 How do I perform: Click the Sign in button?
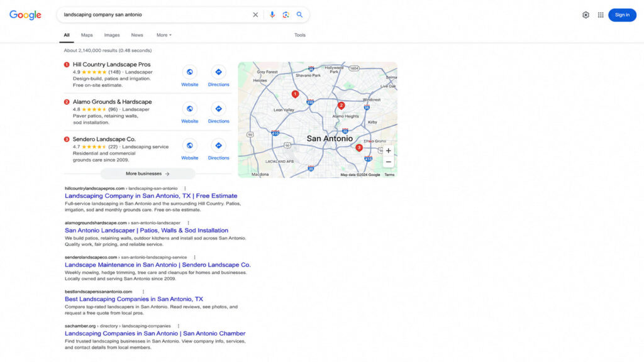click(622, 15)
